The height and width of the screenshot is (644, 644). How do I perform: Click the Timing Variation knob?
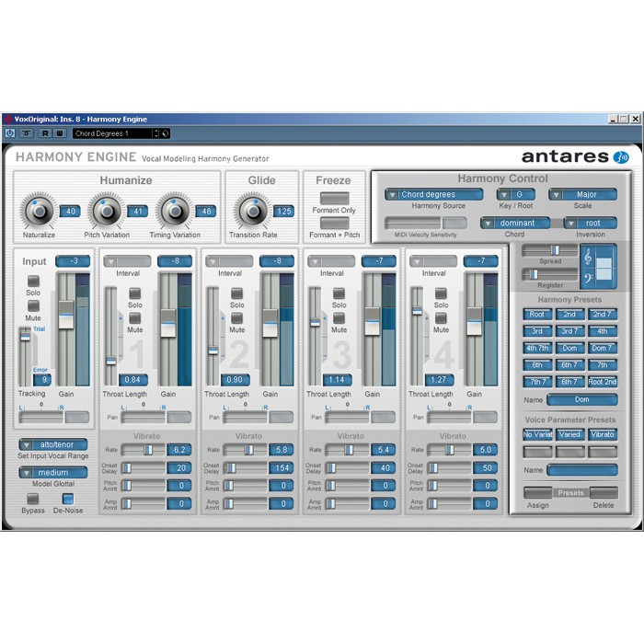[175, 211]
